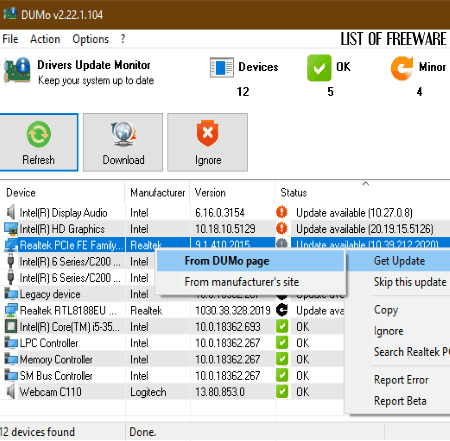
Task: Click the icon for SM Bus Controller
Action: point(11,375)
